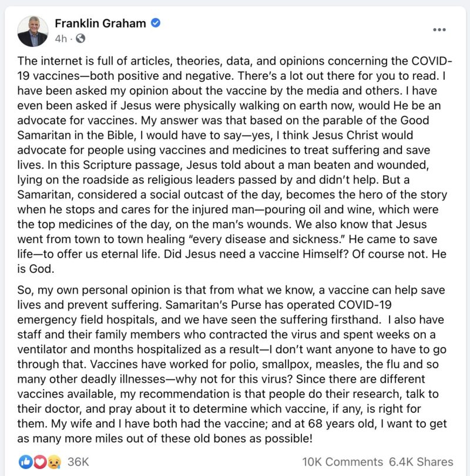
Task: Click the public audience globe icon
Action: (80, 39)
